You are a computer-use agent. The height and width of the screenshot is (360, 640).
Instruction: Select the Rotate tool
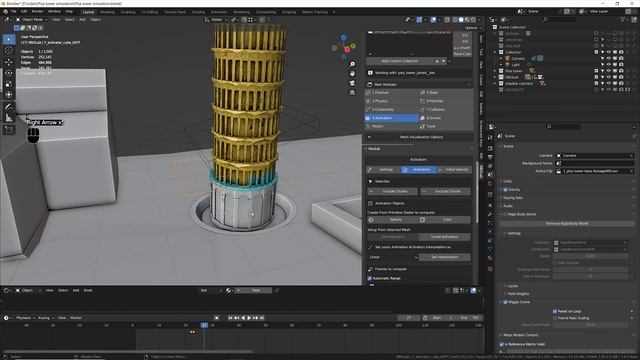pos(9,73)
